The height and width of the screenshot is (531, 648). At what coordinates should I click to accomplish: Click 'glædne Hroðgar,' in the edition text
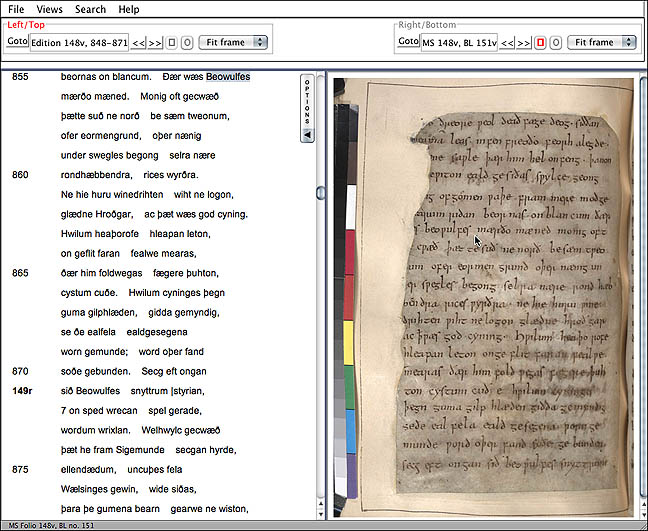[x=97, y=214]
